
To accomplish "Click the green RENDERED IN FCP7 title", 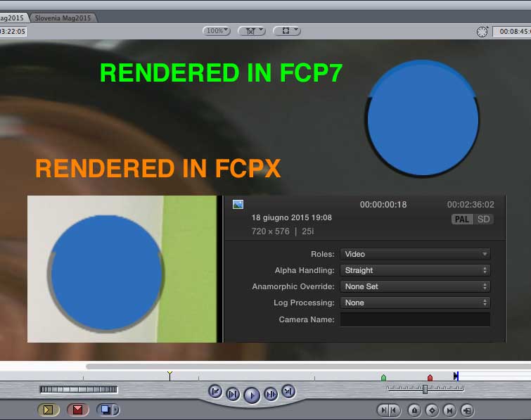I will click(x=222, y=73).
